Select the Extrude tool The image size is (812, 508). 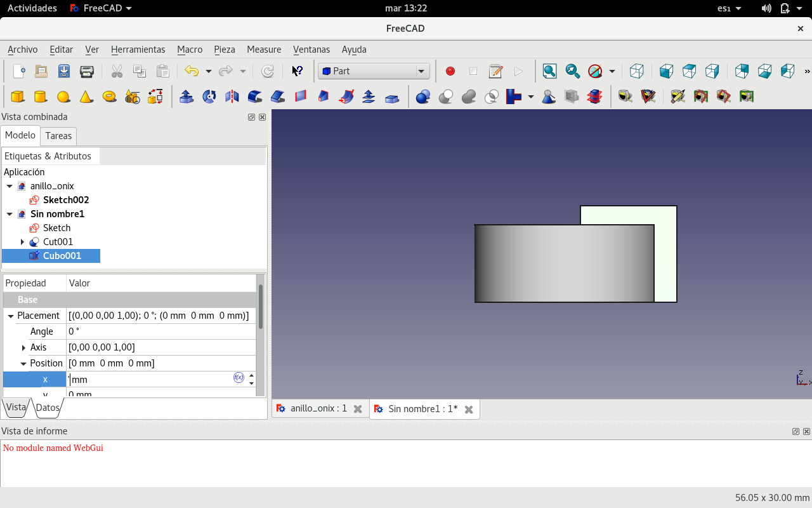click(187, 97)
